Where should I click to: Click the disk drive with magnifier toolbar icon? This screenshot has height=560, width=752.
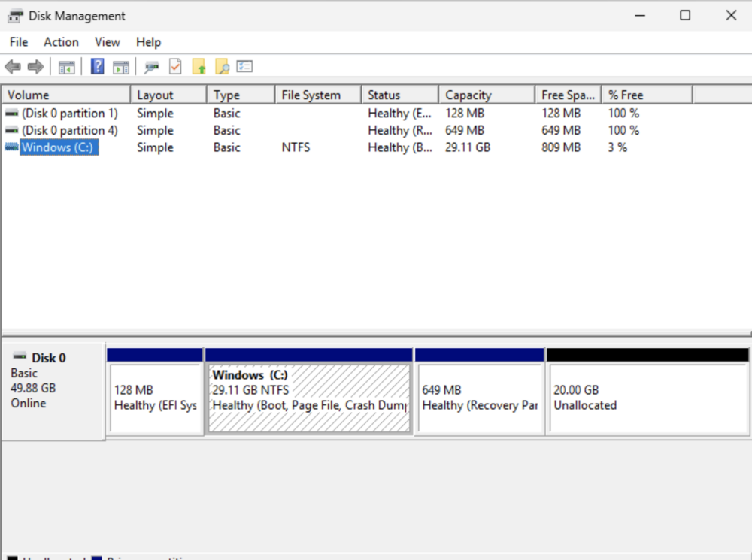click(152, 67)
